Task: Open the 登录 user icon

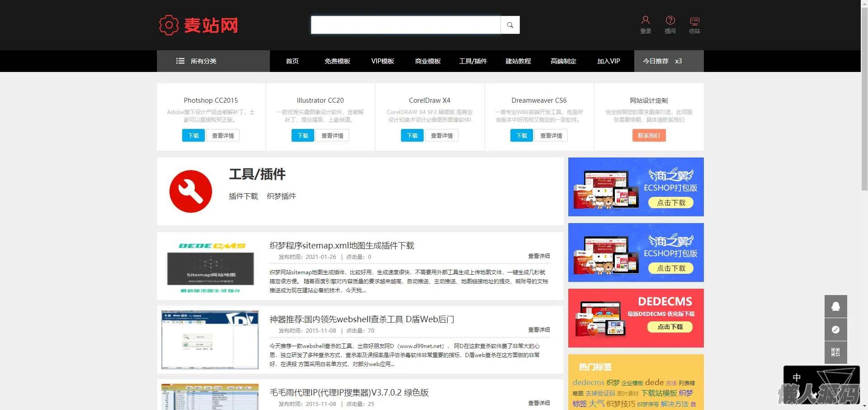Action: 646,20
